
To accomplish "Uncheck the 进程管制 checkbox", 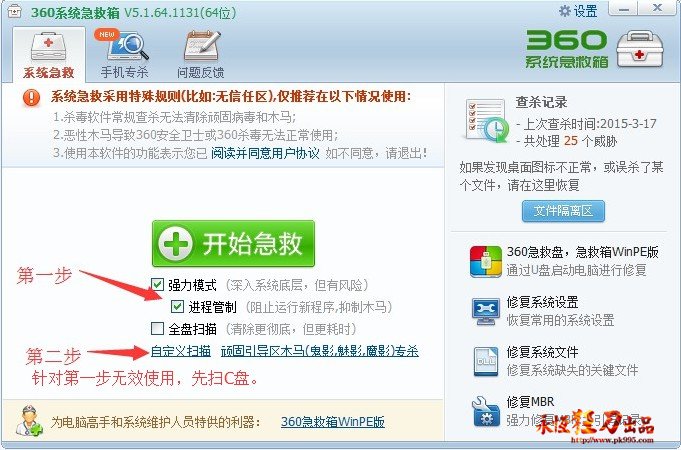I will (177, 307).
